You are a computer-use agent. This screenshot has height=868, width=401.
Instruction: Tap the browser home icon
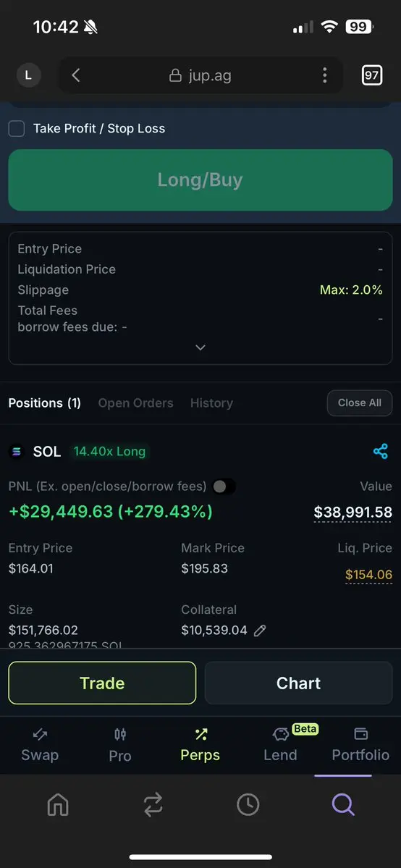(58, 804)
